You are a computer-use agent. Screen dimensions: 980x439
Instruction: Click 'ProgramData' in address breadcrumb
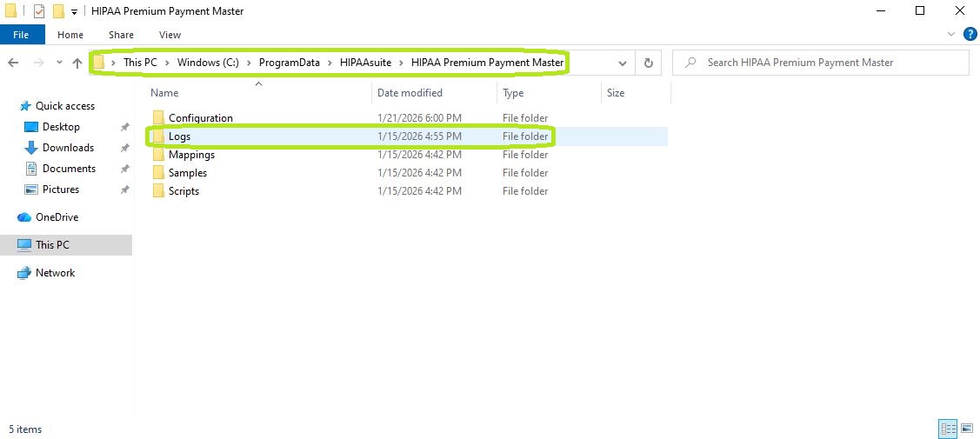click(290, 63)
